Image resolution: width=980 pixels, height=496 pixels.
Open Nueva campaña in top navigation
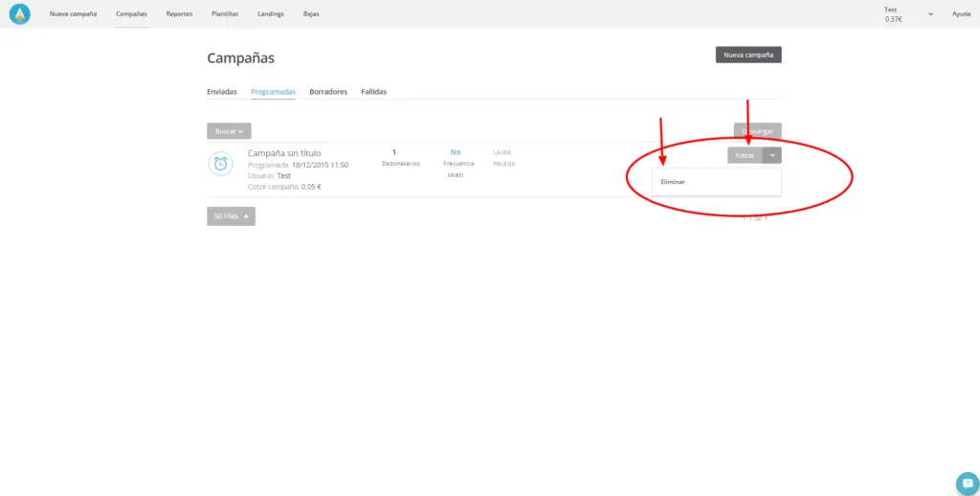pyautogui.click(x=73, y=14)
